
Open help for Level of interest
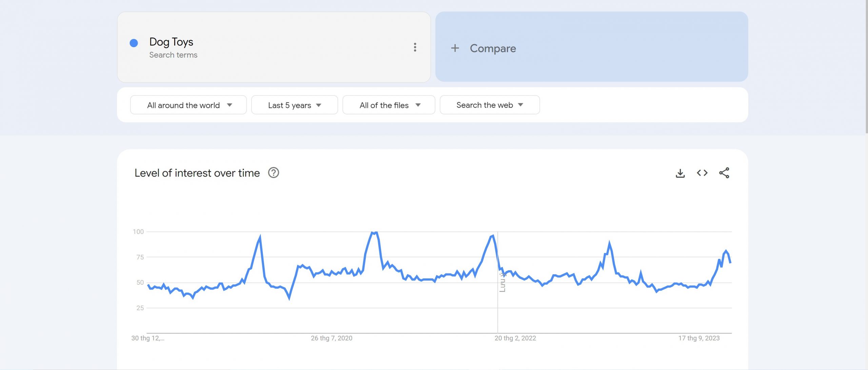[x=273, y=173]
